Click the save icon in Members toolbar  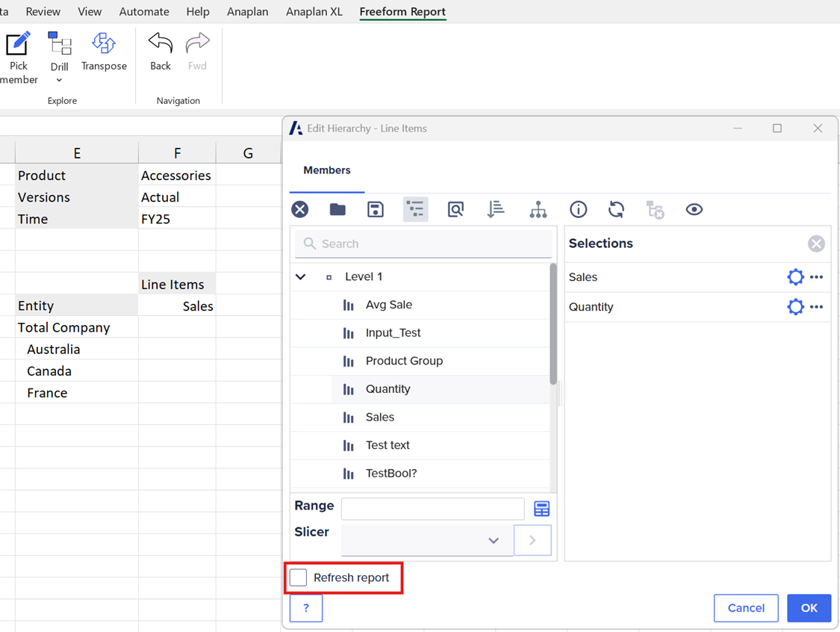click(x=376, y=210)
